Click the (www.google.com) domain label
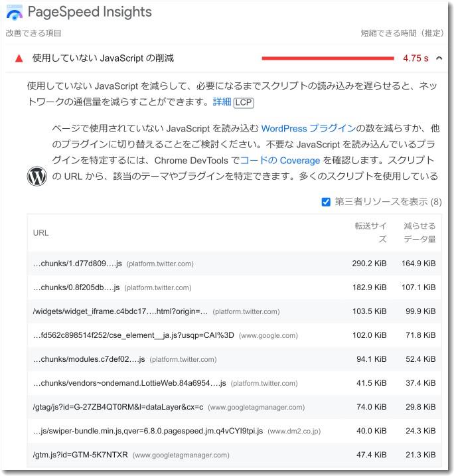The width and height of the screenshot is (454, 476). [268, 336]
